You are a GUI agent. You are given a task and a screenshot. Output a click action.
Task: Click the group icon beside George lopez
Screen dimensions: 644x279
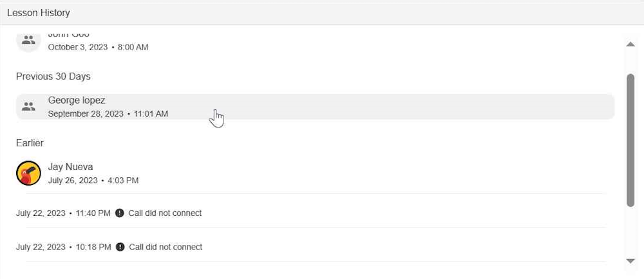coord(28,107)
